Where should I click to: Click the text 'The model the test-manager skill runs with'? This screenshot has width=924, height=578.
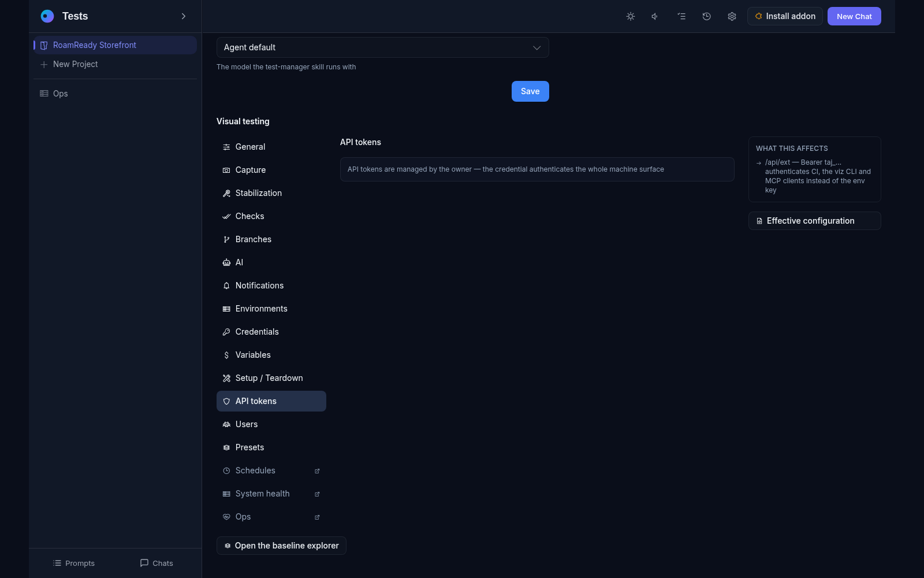coord(286,67)
